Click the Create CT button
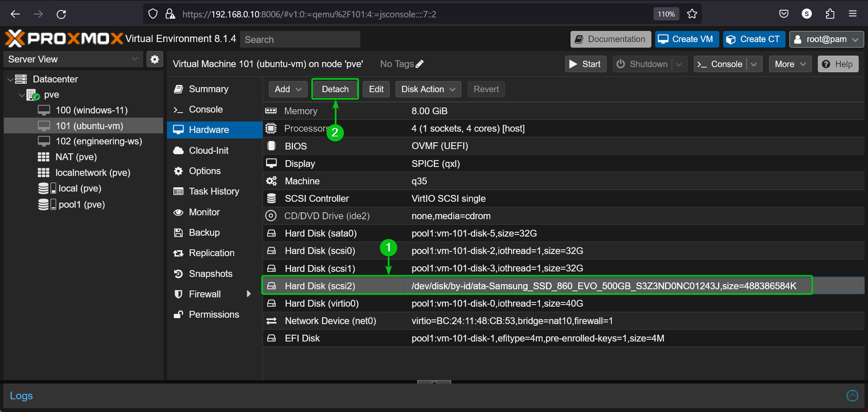 point(754,39)
